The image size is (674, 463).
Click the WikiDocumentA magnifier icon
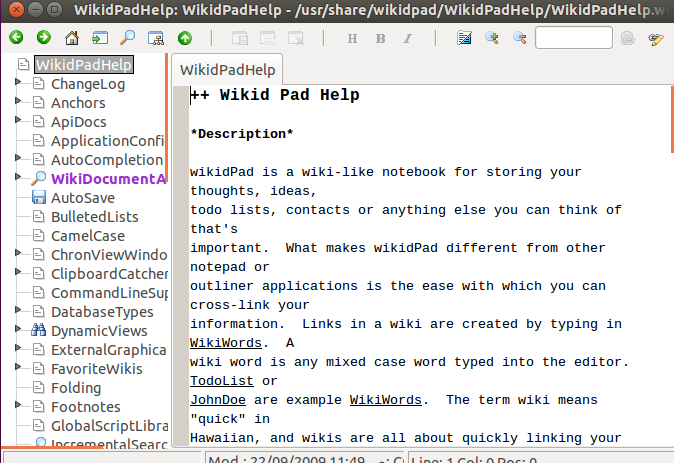click(x=39, y=178)
